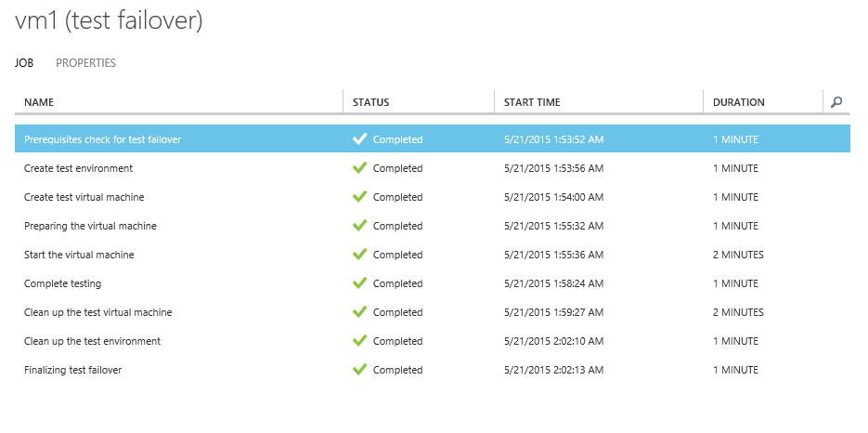Click the search magnifier icon in table header
Screen dimensions: 868x433
[836, 102]
